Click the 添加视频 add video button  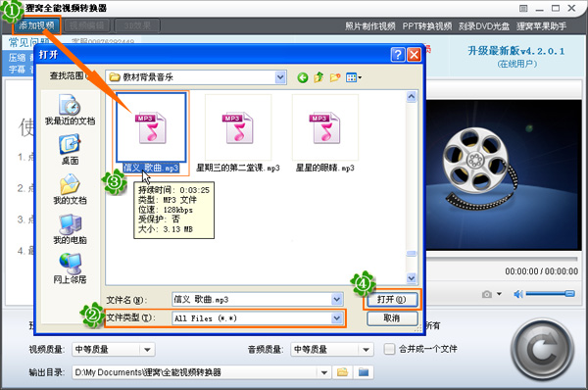37,25
